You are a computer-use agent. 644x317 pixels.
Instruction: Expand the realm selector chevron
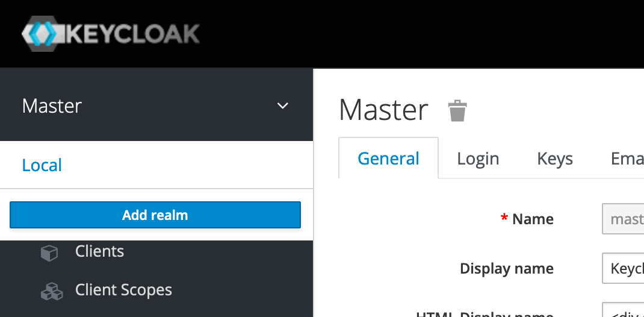(282, 106)
